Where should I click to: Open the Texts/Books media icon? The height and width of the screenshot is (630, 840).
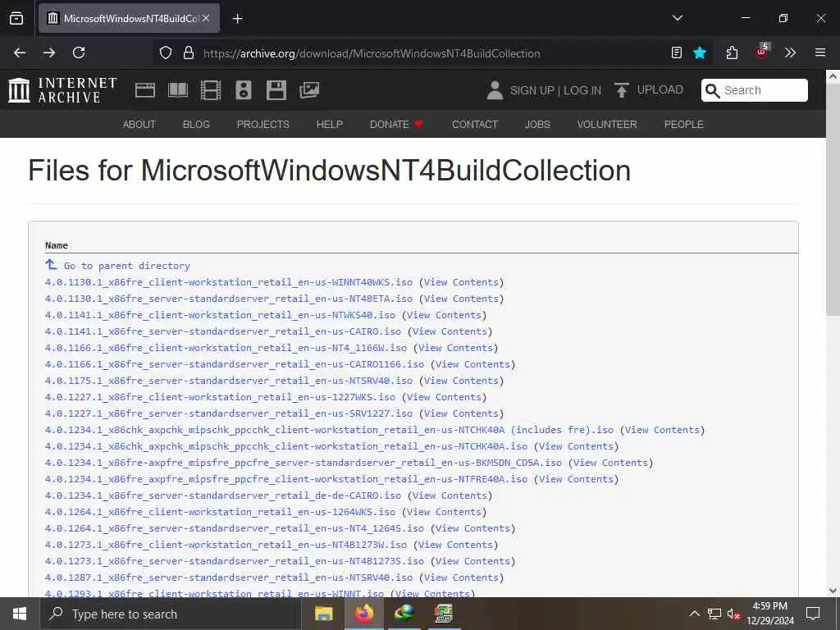tap(178, 90)
